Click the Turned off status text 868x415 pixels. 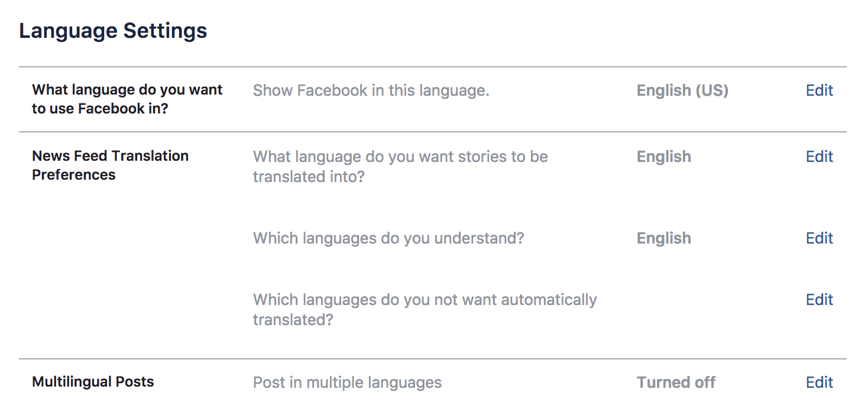[x=675, y=382]
